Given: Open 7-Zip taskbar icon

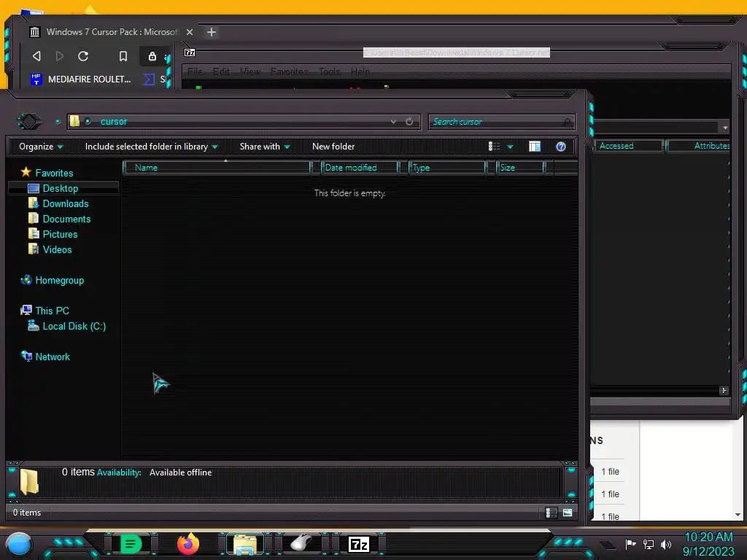Looking at the screenshot, I should click(x=359, y=544).
